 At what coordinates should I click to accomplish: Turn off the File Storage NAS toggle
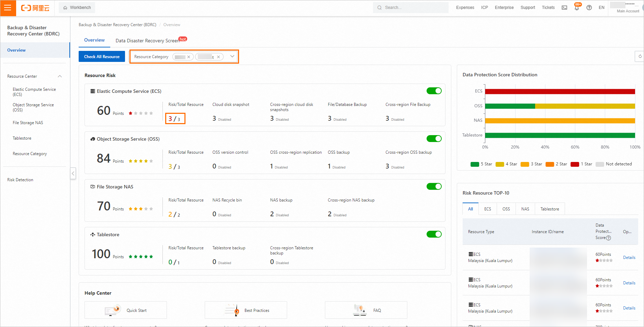[434, 186]
